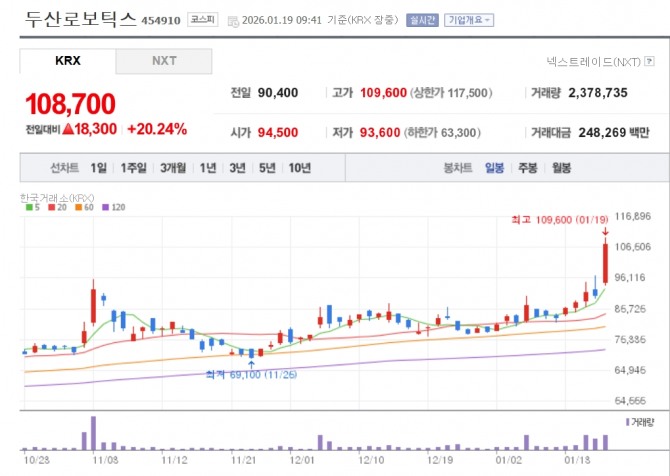Switch to the NXT tab
This screenshot has width=670, height=476.
[164, 61]
